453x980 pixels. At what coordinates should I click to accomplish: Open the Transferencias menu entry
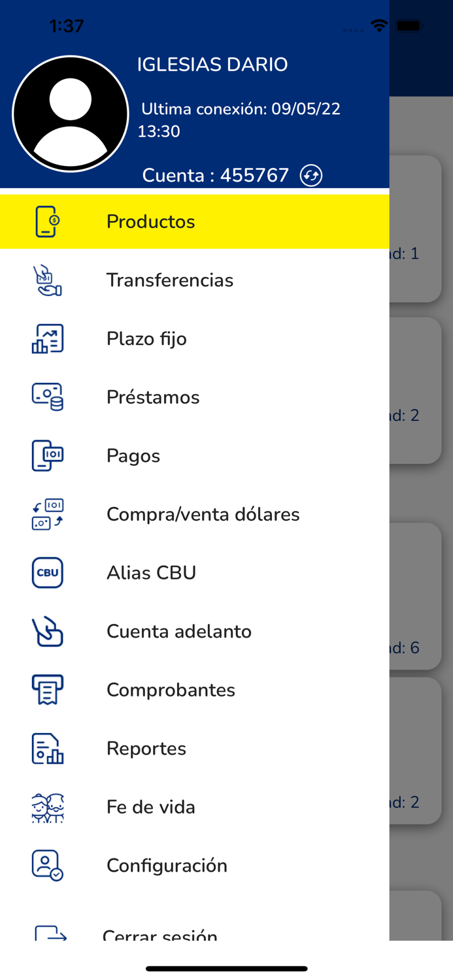coord(170,280)
